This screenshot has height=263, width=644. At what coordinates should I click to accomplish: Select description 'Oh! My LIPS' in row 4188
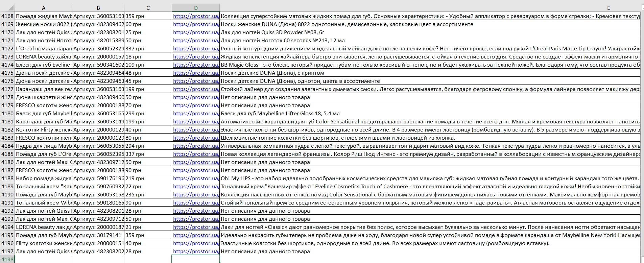point(430,178)
